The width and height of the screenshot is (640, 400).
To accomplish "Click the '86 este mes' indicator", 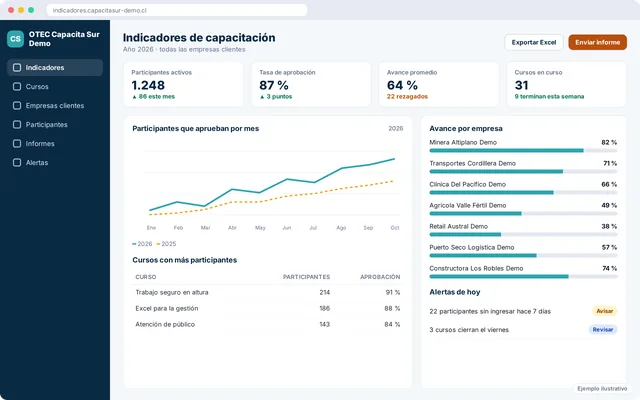I will [x=153, y=97].
